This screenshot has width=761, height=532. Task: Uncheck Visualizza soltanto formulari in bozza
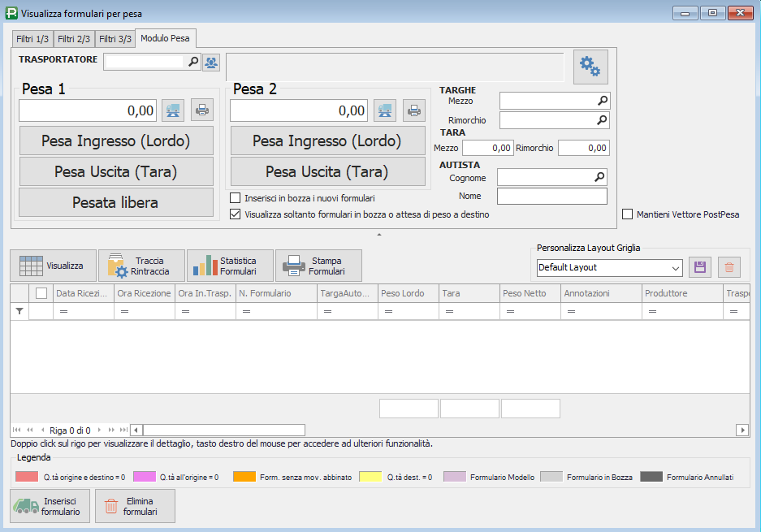click(236, 215)
